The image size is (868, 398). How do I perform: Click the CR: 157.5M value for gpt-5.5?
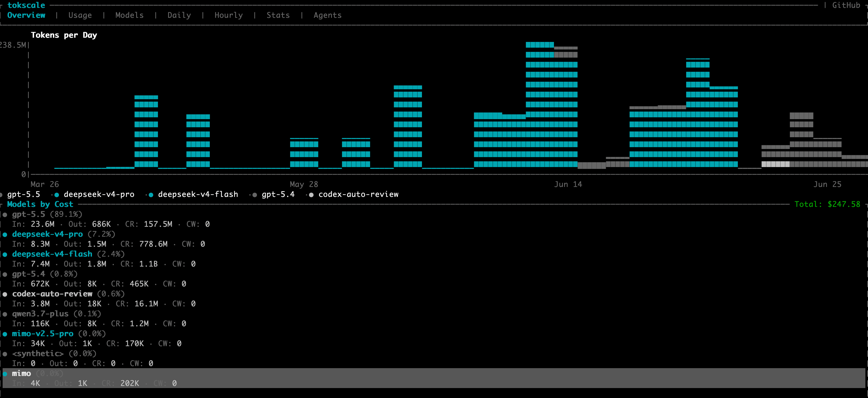tap(149, 224)
